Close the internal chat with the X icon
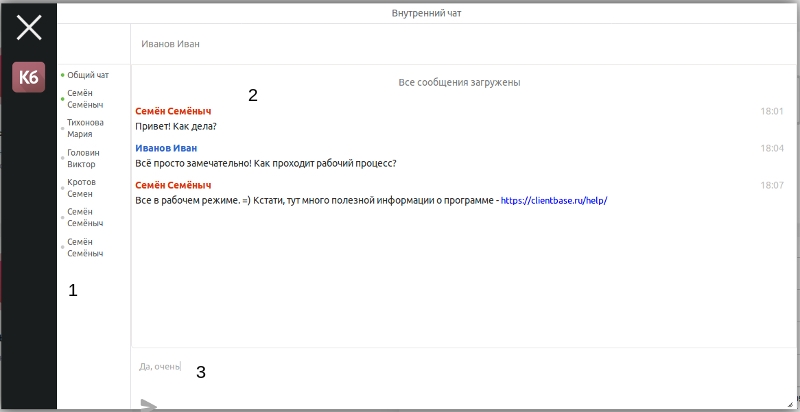Image resolution: width=800 pixels, height=412 pixels. tap(29, 28)
